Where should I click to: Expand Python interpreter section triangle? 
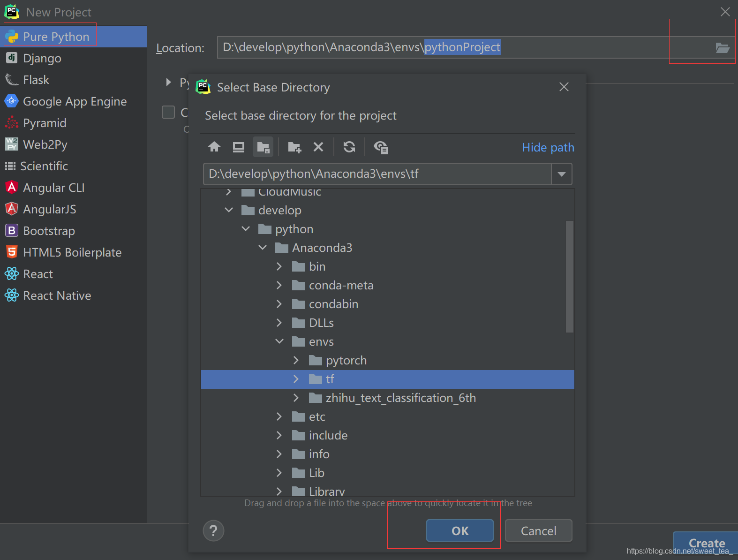pos(168,82)
